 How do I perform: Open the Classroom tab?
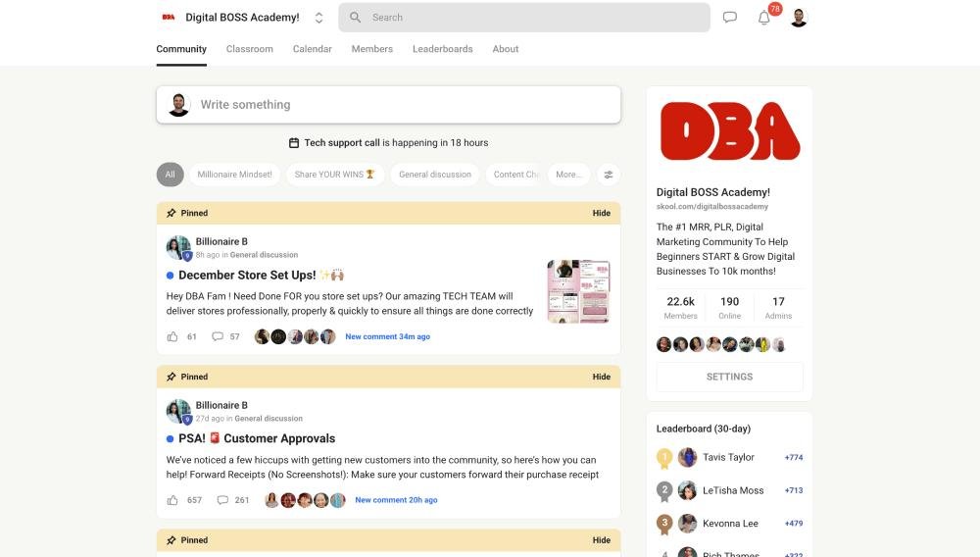tap(249, 49)
